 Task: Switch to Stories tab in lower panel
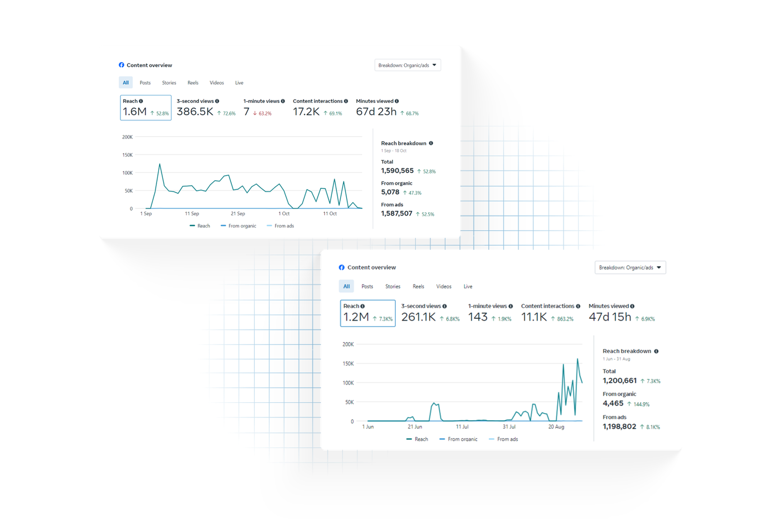pos(393,286)
